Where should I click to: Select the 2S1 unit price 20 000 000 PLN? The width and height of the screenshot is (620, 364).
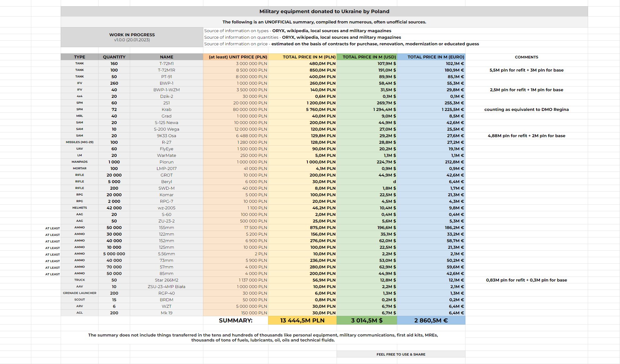pyautogui.click(x=236, y=103)
